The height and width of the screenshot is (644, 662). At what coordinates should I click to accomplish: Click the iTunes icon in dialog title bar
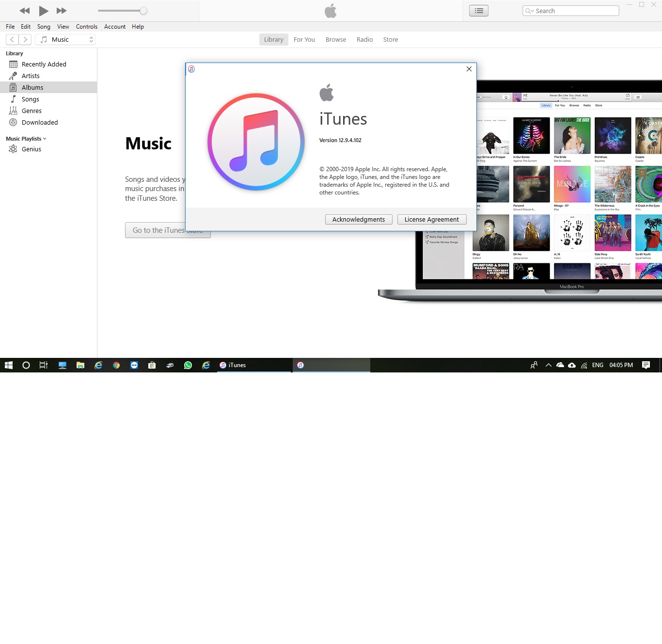pos(191,69)
